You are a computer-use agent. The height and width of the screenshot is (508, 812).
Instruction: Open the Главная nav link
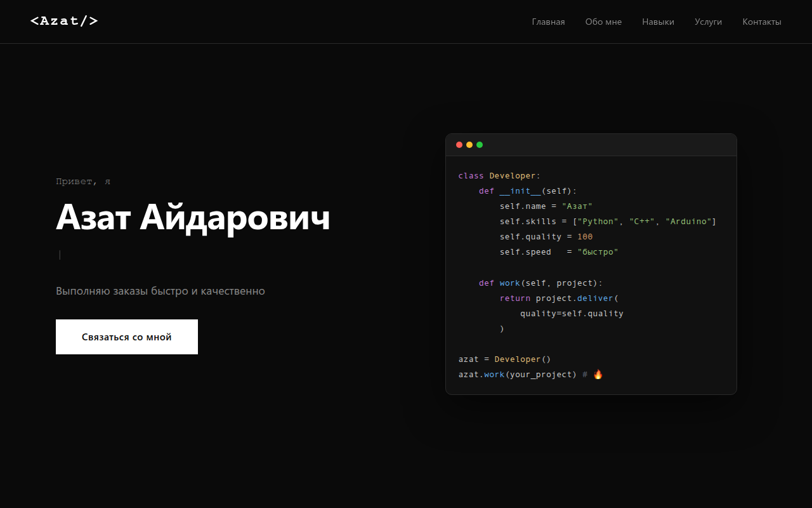tap(548, 22)
